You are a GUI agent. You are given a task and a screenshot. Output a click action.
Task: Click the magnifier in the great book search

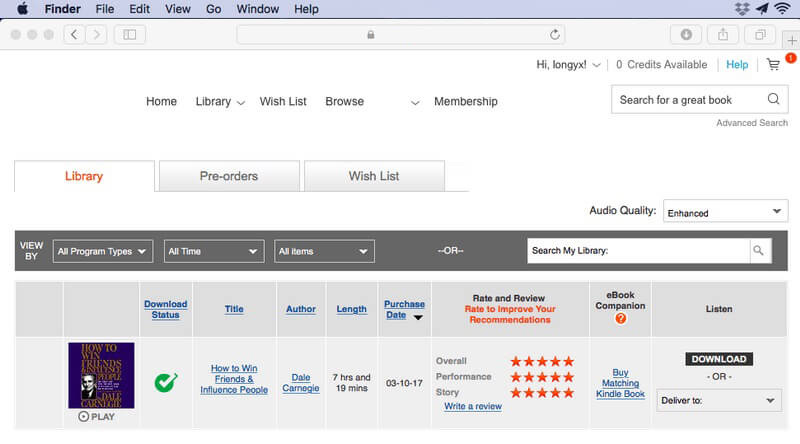(x=773, y=99)
